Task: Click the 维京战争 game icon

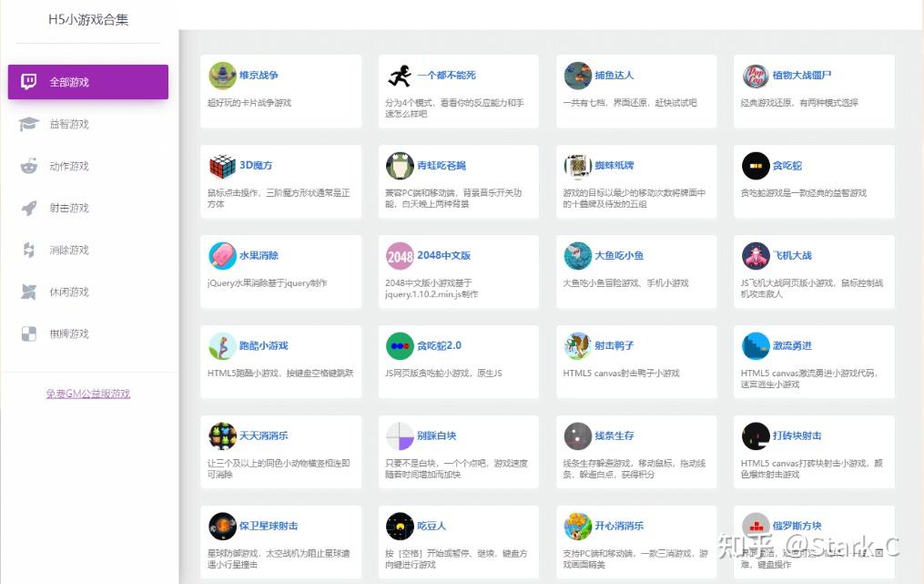Action: 223,76
